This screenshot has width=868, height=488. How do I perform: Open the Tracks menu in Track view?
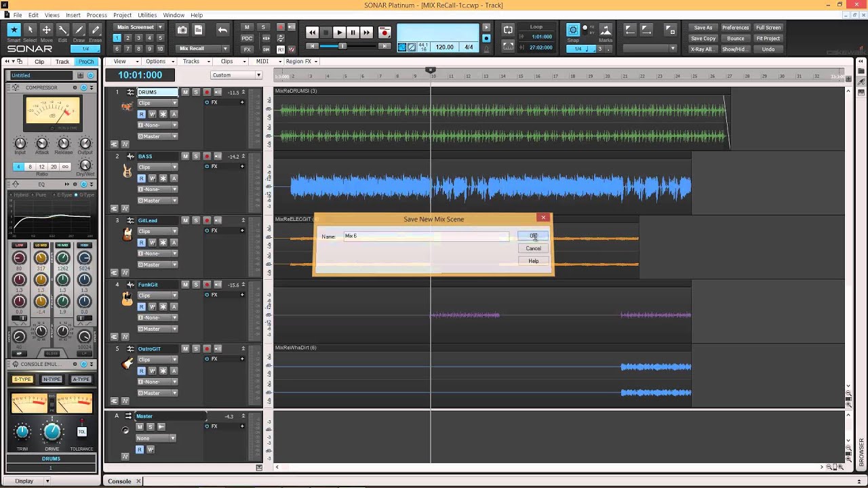pos(195,61)
